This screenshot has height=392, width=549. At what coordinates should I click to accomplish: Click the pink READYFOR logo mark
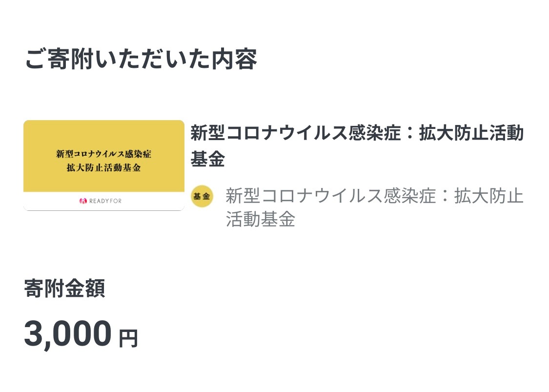tap(83, 201)
